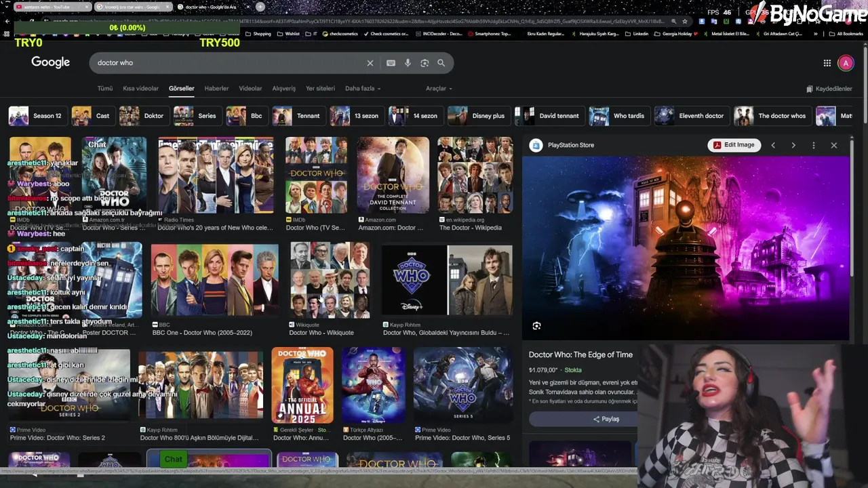
Task: Open the on-screen keyboard icon in search bar
Action: pyautogui.click(x=391, y=63)
